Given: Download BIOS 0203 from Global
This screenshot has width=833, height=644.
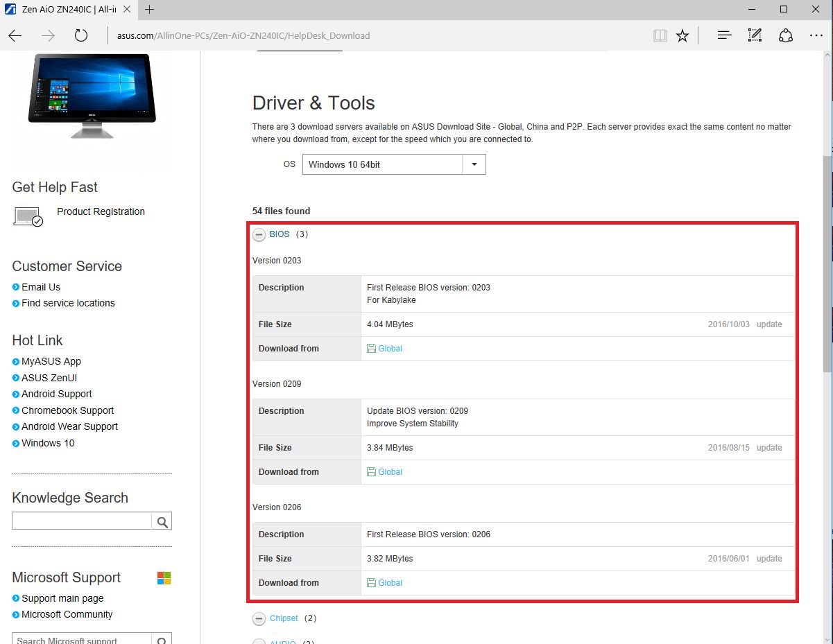Looking at the screenshot, I should tap(390, 349).
